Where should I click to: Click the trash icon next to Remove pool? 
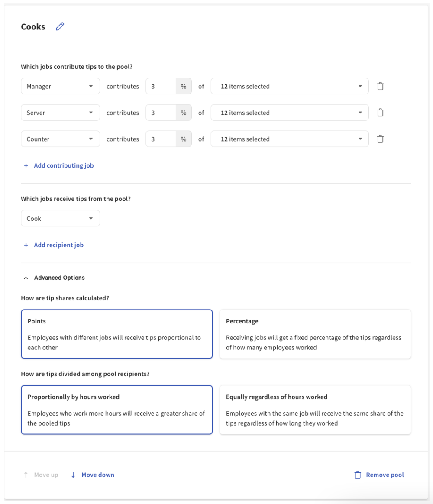click(x=358, y=475)
